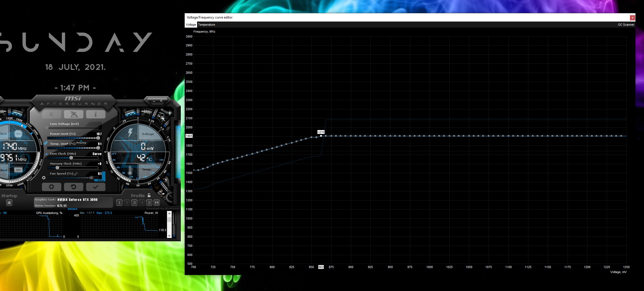Click the Fan Speed slider handle
Viewport: 644px width, 291px height.
click(x=92, y=178)
